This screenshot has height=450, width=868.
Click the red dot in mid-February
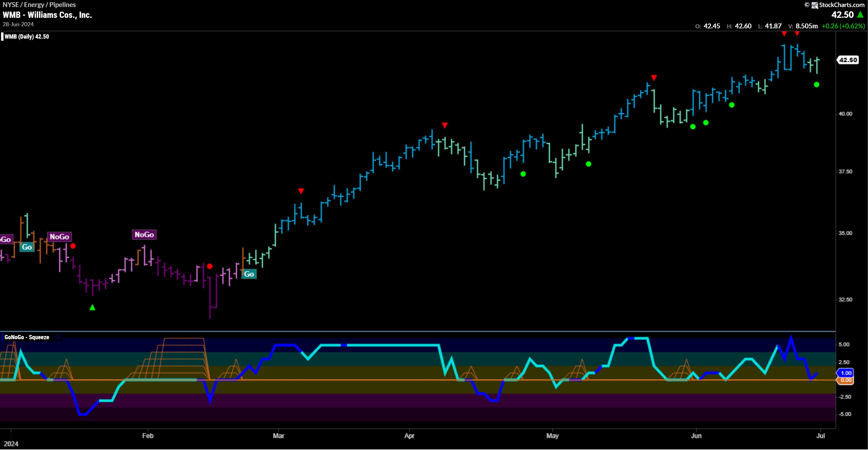click(210, 266)
